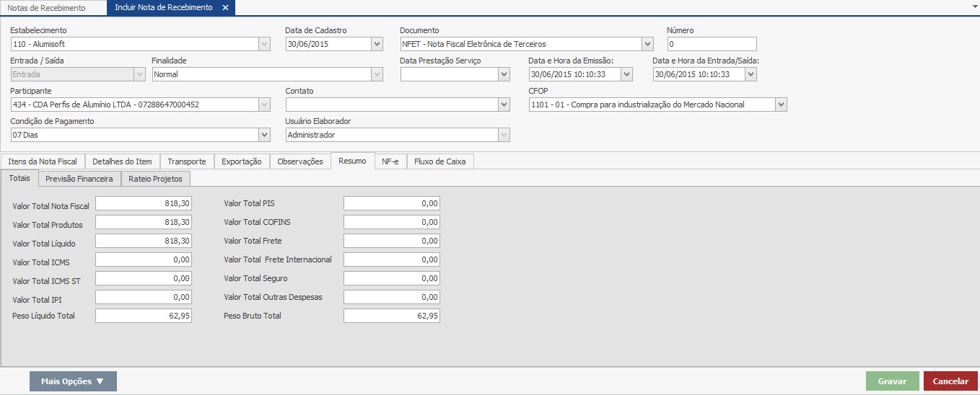Open the Contato dropdown

point(504,105)
